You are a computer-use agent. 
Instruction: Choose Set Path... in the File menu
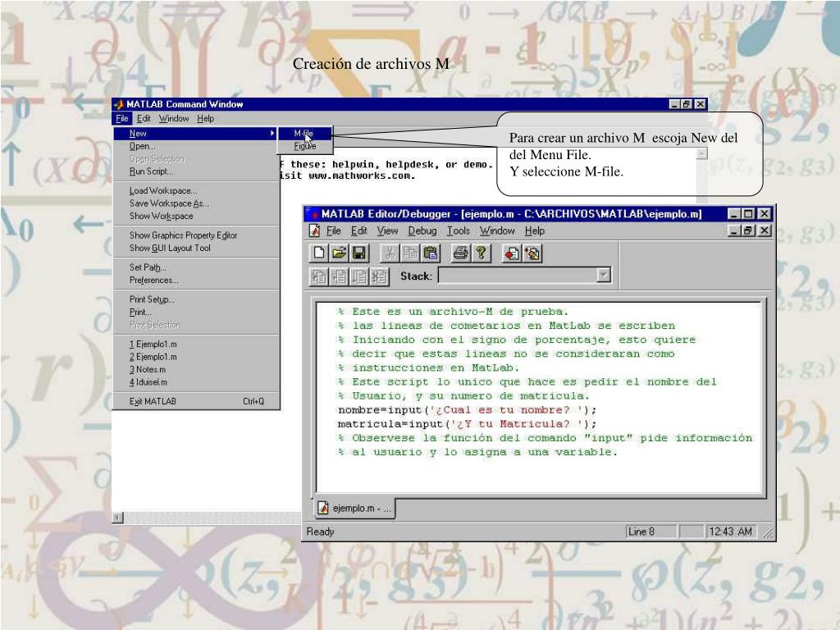(196, 267)
